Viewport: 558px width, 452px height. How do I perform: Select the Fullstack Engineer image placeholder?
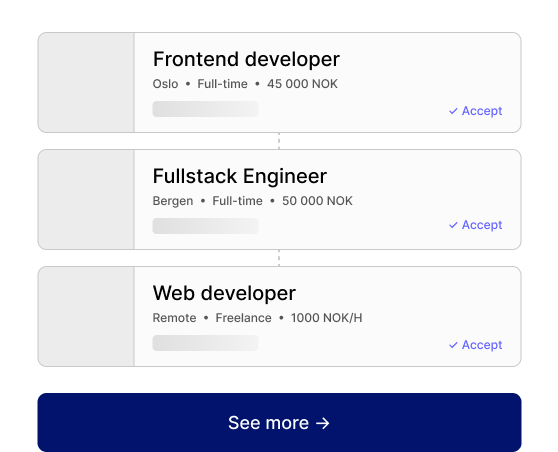click(86, 199)
